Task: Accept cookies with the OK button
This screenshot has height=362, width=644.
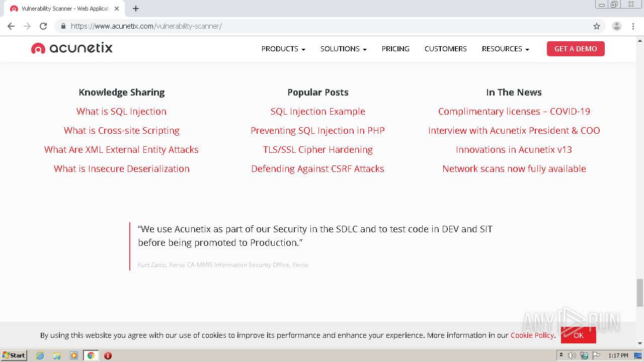Action: (579, 335)
